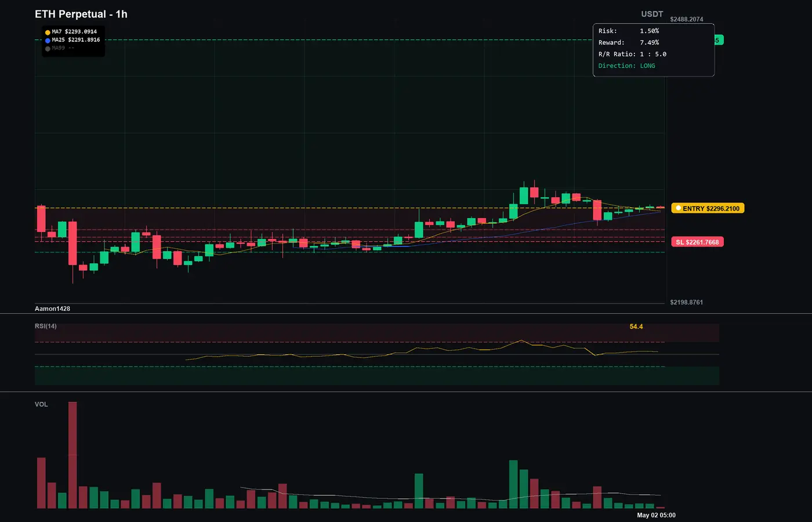The width and height of the screenshot is (812, 522).
Task: Click the May 02 05:00 time label
Action: (x=656, y=515)
